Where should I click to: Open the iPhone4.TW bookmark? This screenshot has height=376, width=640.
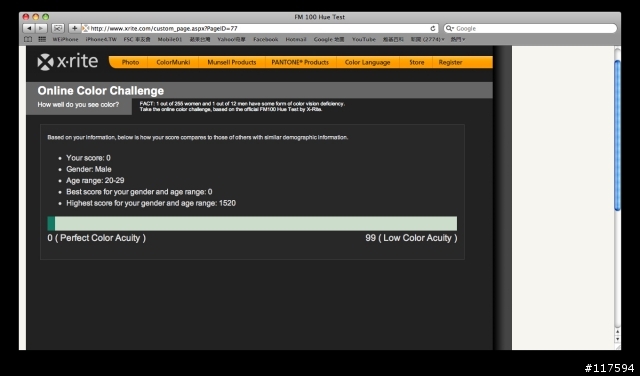coord(101,40)
